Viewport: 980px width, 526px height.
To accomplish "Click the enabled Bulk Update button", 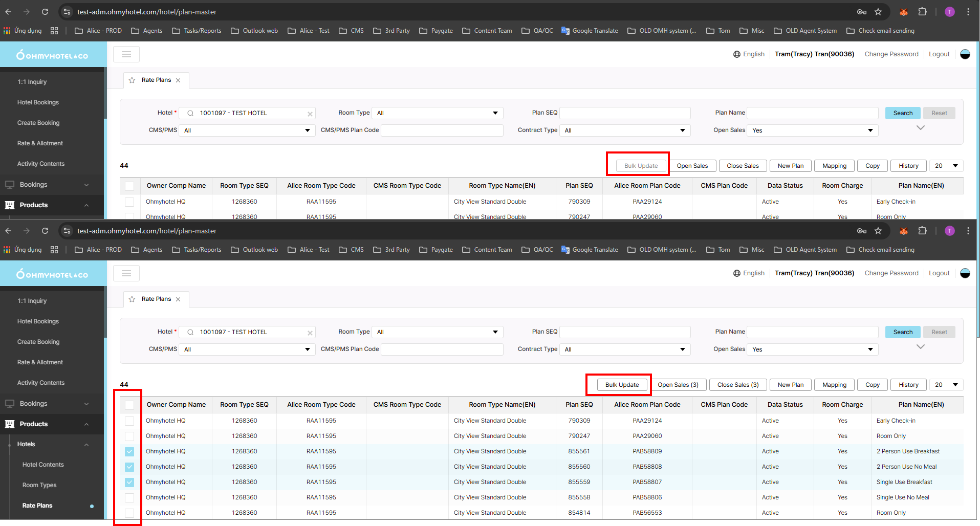I will coord(622,385).
